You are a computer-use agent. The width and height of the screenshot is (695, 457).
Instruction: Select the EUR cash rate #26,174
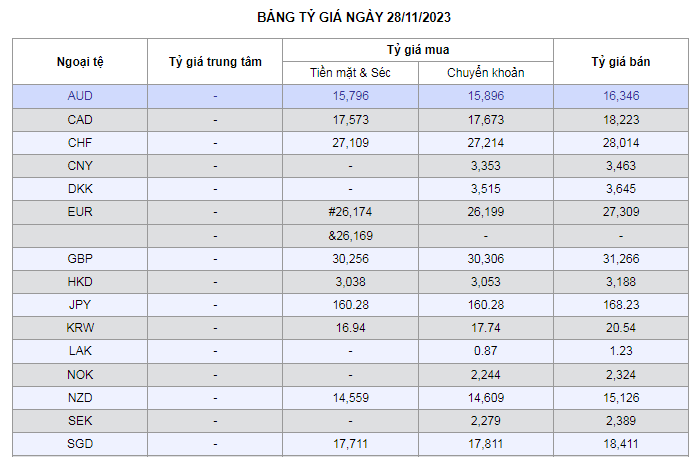click(350, 212)
